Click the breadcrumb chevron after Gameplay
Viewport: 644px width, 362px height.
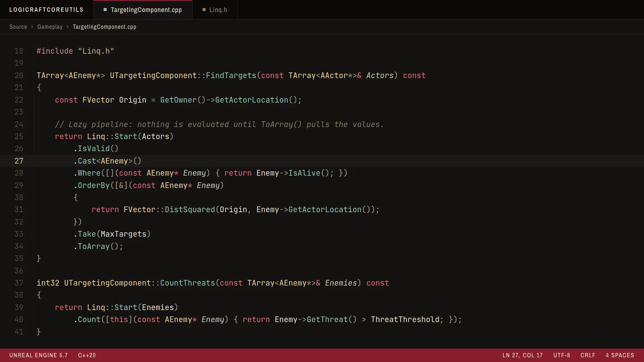pyautogui.click(x=68, y=27)
